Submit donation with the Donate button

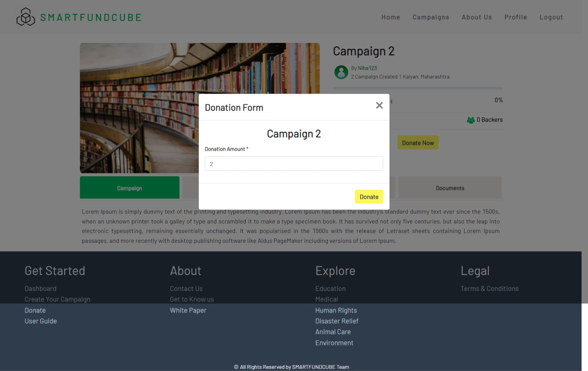(x=369, y=197)
